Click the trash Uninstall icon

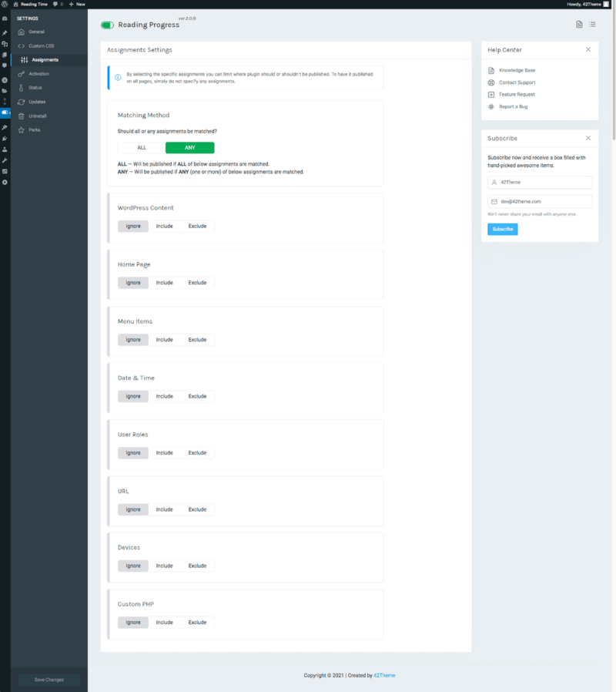[21, 116]
